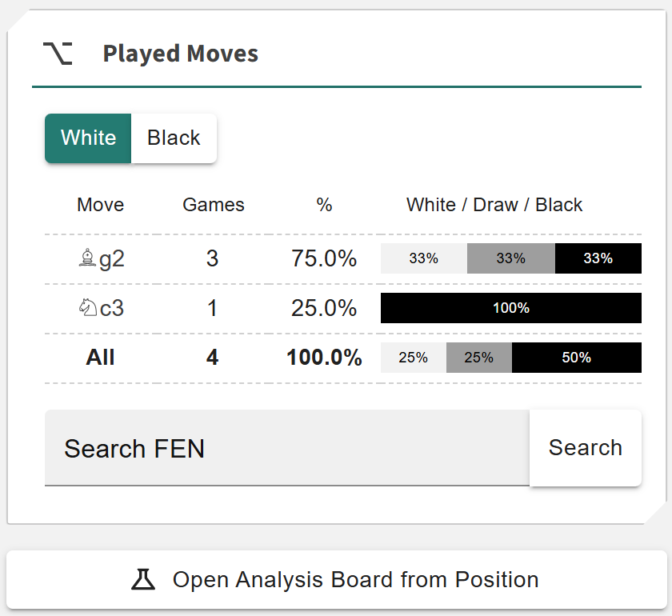Click the percent column header
The height and width of the screenshot is (616, 672).
[324, 205]
